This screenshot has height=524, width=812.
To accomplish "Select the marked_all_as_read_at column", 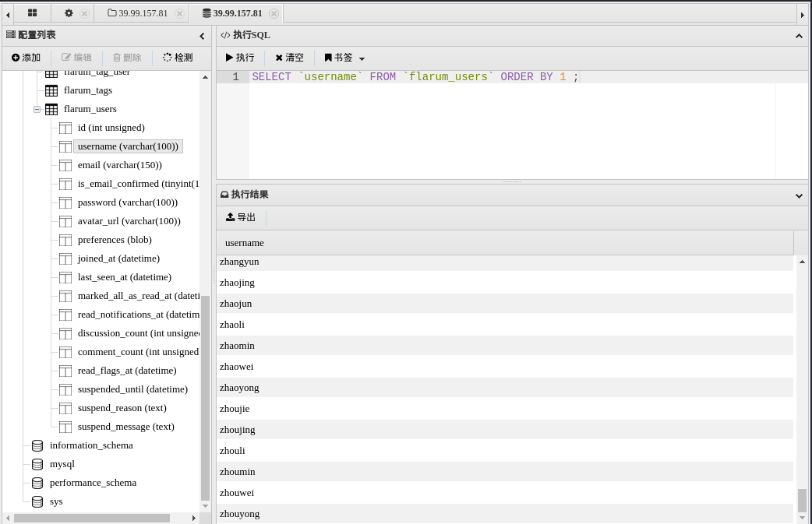I will [x=138, y=295].
